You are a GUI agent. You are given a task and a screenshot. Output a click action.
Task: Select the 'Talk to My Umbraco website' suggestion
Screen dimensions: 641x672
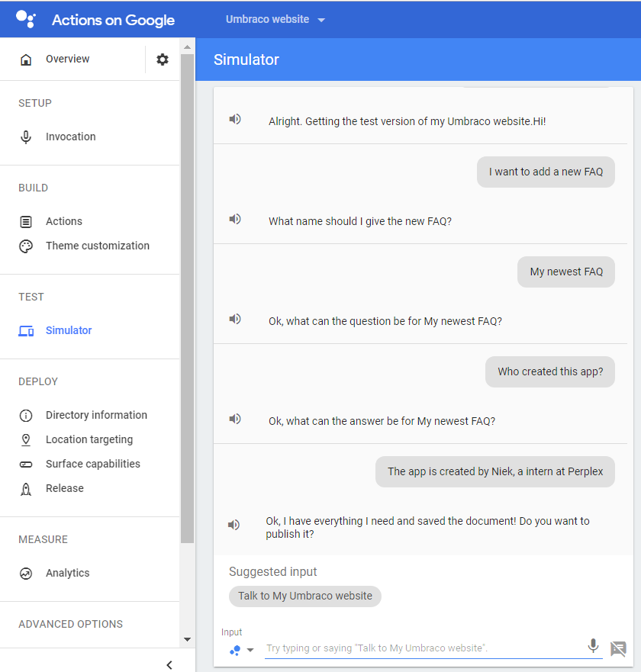[x=304, y=596]
